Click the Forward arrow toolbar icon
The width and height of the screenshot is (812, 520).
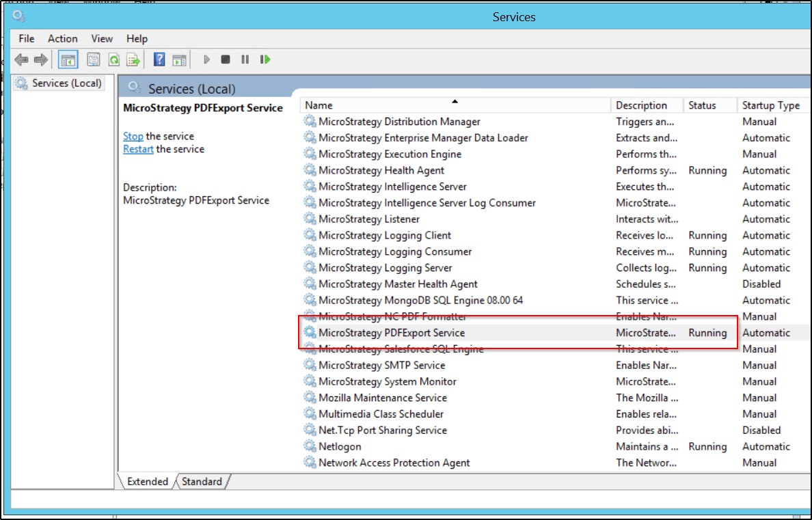[x=41, y=59]
